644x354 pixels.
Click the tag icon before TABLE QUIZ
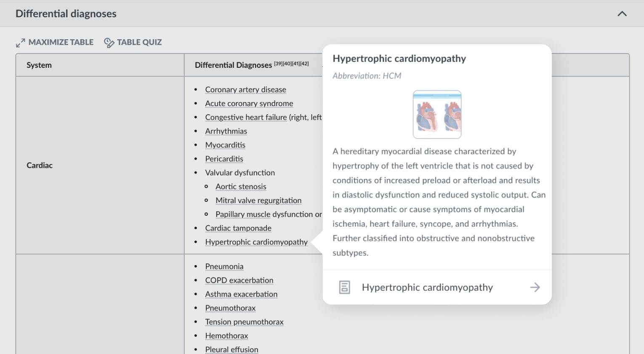pyautogui.click(x=109, y=42)
